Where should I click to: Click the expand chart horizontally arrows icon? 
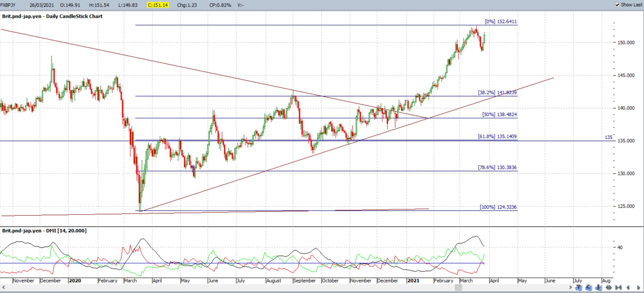click(609, 287)
